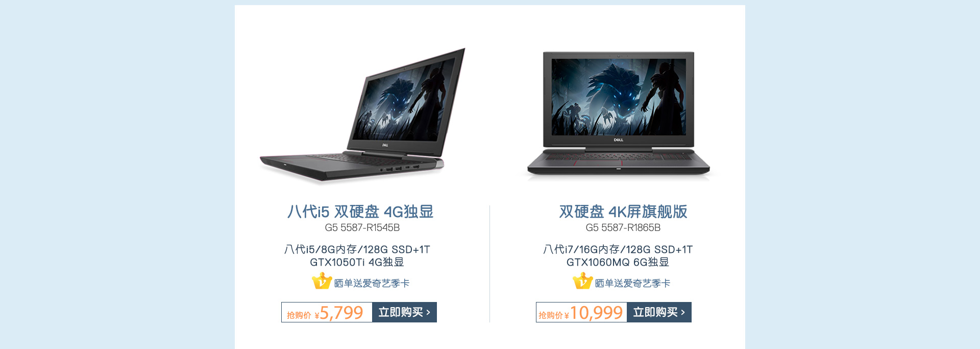Click 立即购买 button for the 10,999 laptop
The image size is (980, 349).
coord(659,312)
